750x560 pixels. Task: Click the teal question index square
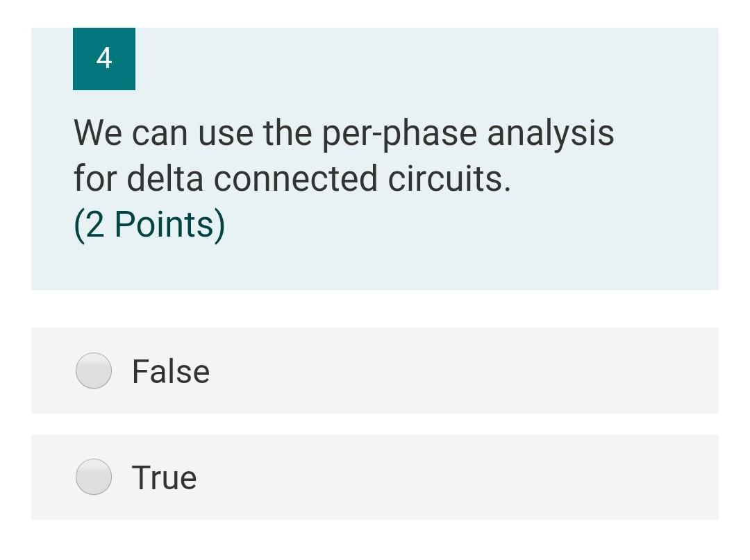104,59
